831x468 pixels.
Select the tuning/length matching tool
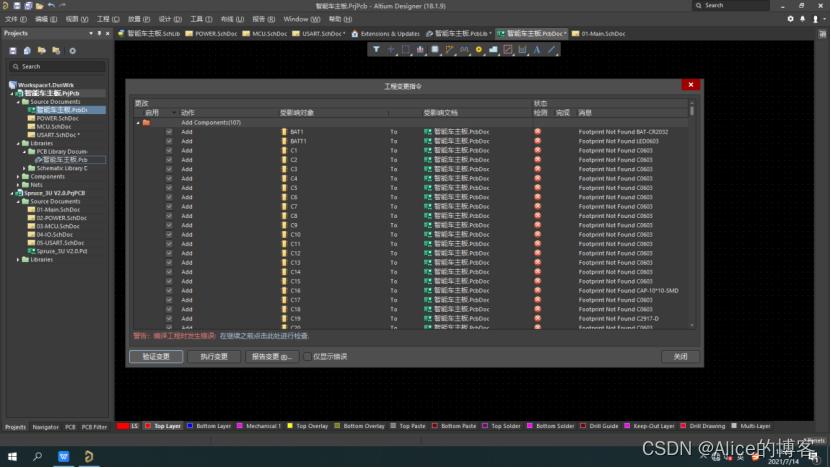[464, 49]
